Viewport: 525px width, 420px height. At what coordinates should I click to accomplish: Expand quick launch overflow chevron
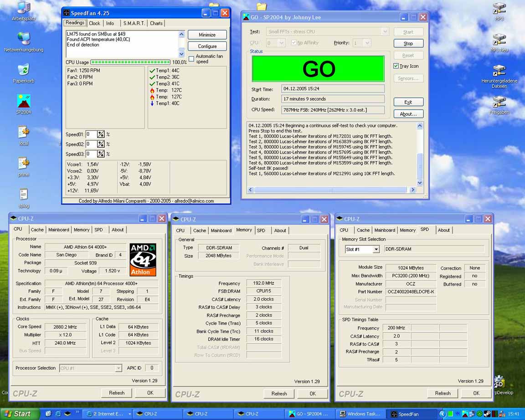[x=77, y=412]
